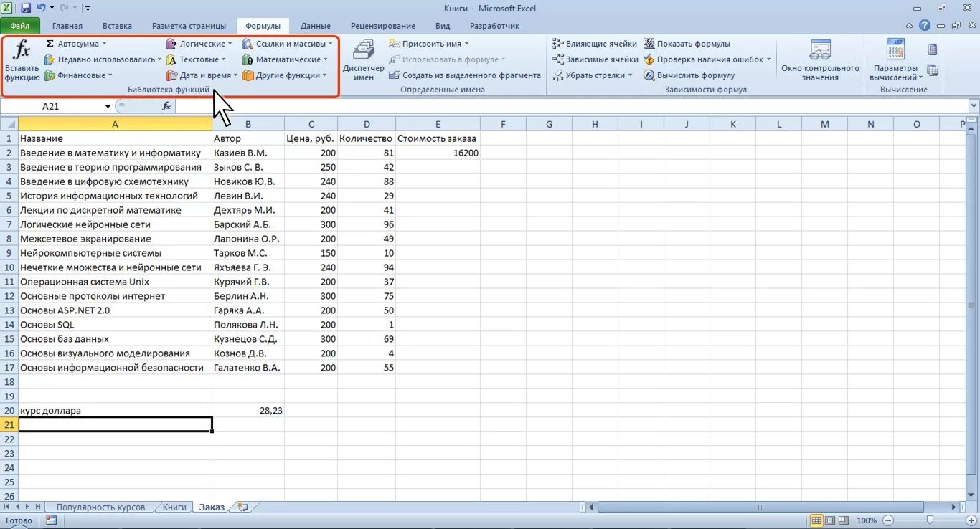Open the Дата и время functions dropdown
Screen dimensions: 980x529
tap(202, 75)
